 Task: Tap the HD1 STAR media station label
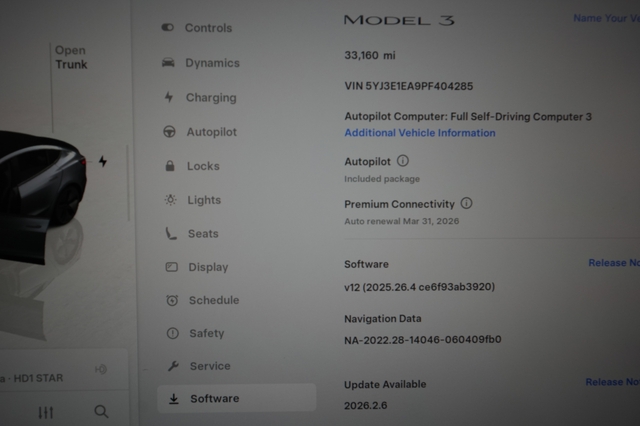(x=38, y=378)
